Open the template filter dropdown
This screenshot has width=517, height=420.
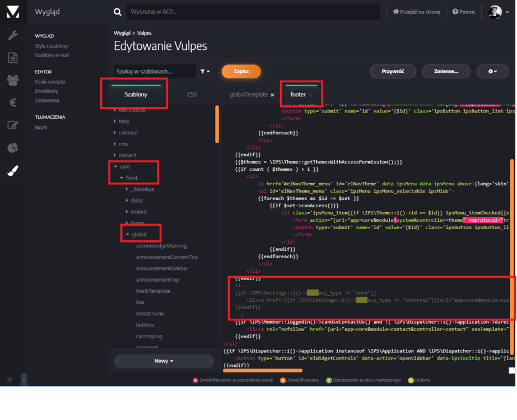(x=206, y=72)
